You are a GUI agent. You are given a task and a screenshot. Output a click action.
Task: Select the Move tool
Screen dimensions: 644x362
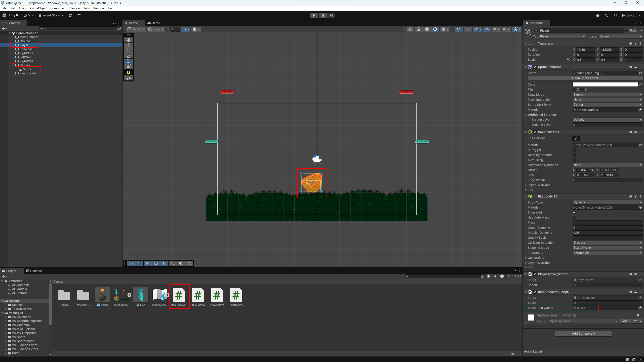click(x=129, y=45)
